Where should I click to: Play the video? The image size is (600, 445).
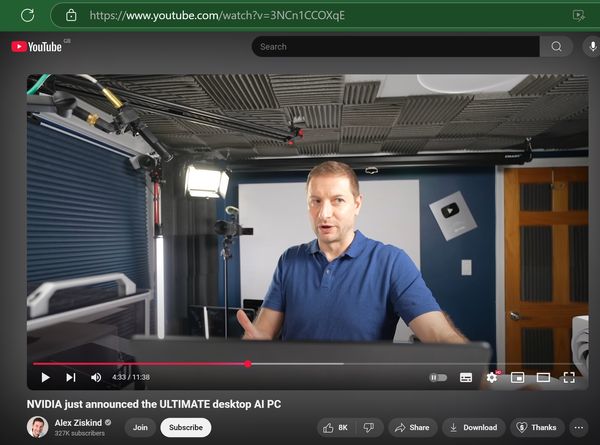(x=46, y=377)
